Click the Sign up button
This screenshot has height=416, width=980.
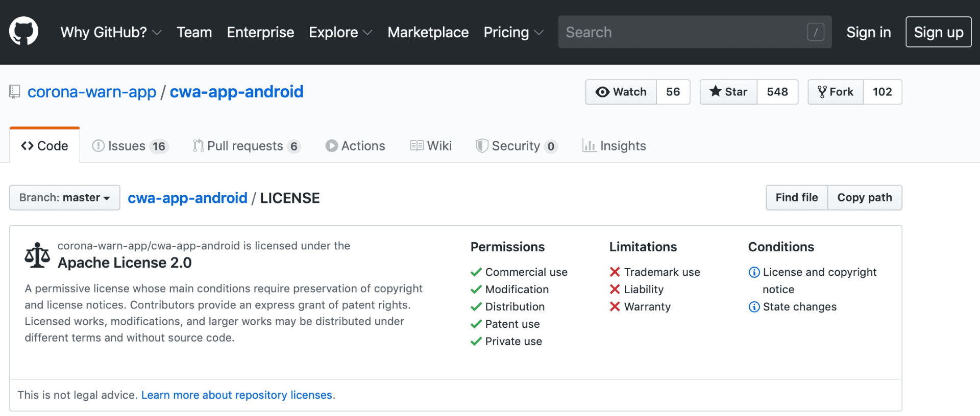click(x=938, y=32)
